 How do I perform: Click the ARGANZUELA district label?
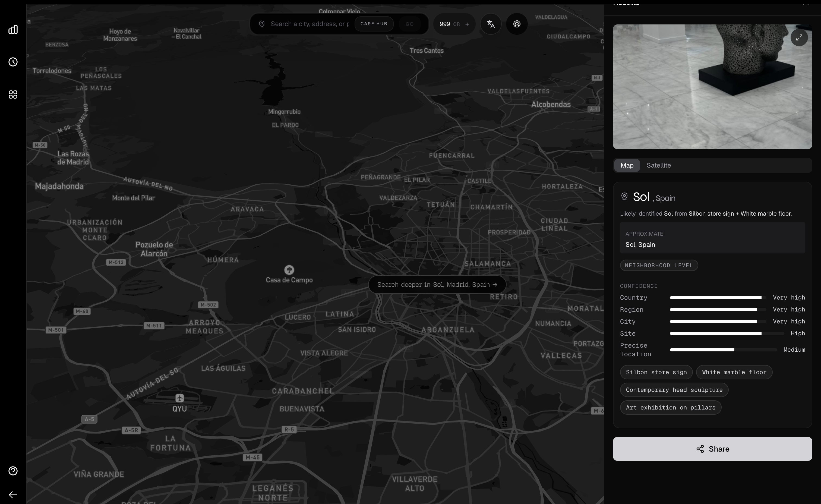click(448, 330)
